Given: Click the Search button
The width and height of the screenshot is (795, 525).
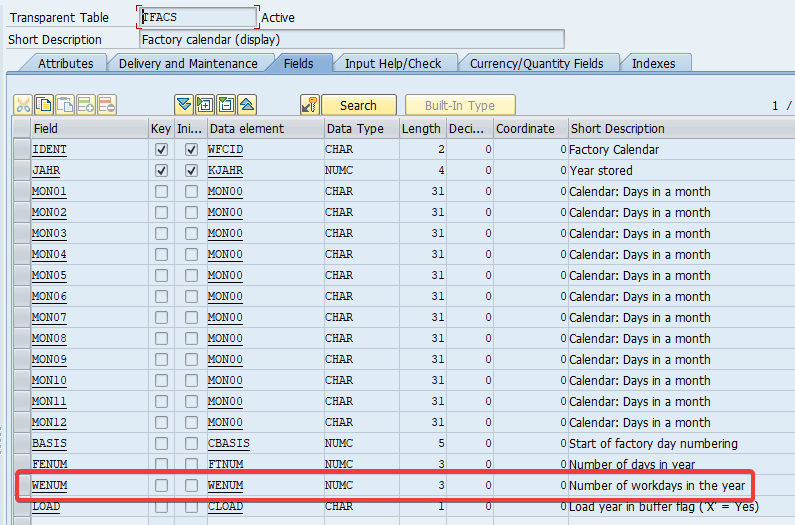Looking at the screenshot, I should tap(358, 105).
